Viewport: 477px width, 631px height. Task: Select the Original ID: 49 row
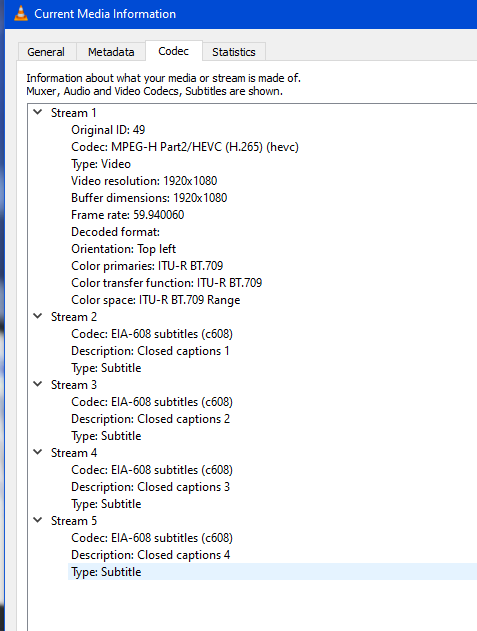pos(108,130)
